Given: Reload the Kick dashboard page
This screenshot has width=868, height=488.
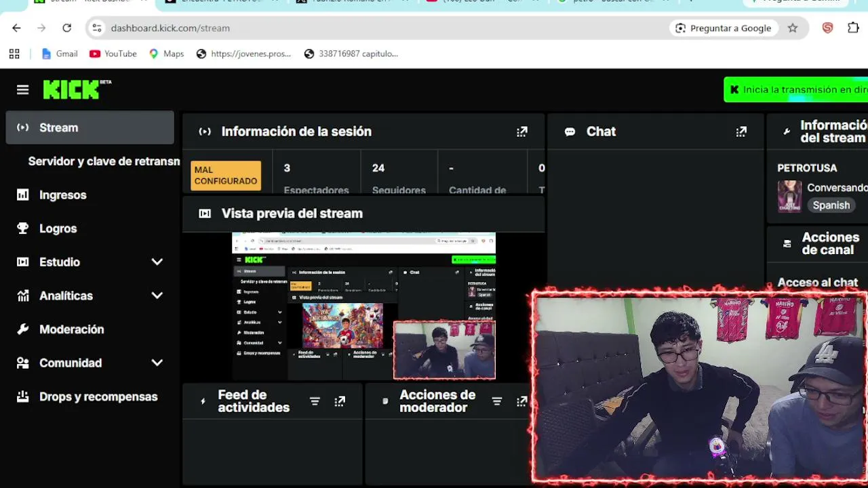Looking at the screenshot, I should point(66,28).
